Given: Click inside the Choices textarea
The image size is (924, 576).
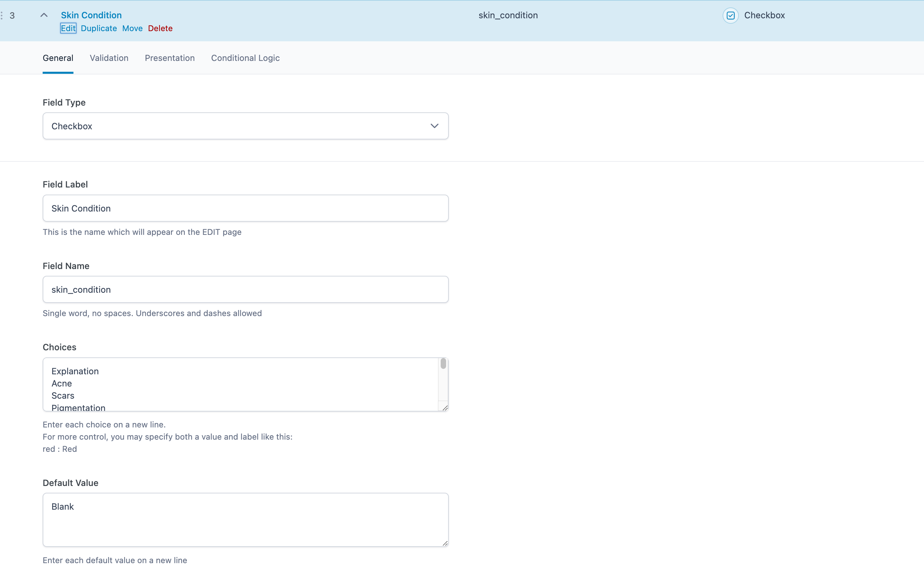Looking at the screenshot, I should tap(240, 384).
